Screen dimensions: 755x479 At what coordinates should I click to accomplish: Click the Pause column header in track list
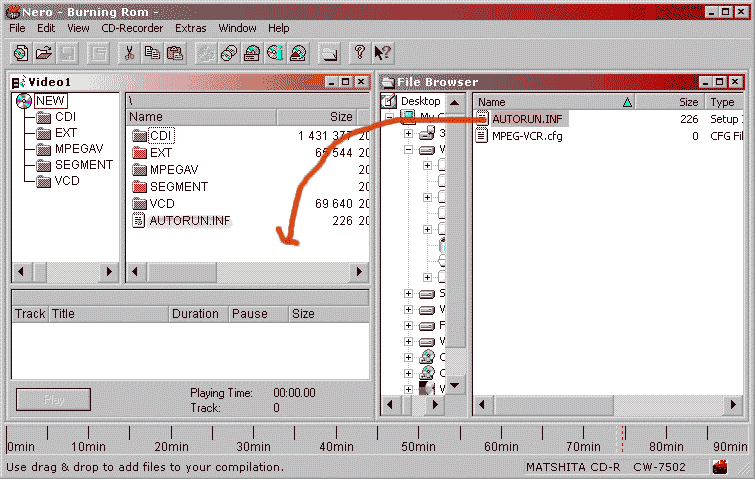pos(259,314)
